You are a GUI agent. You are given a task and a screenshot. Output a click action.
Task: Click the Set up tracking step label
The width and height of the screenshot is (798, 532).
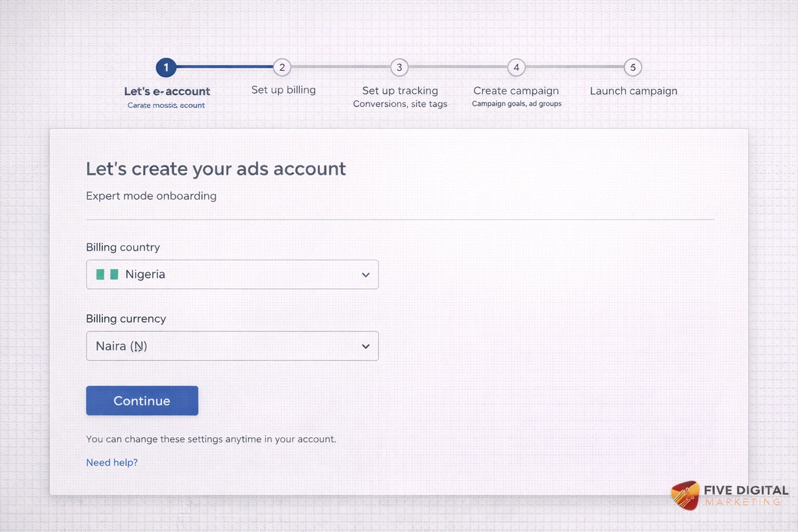click(399, 90)
